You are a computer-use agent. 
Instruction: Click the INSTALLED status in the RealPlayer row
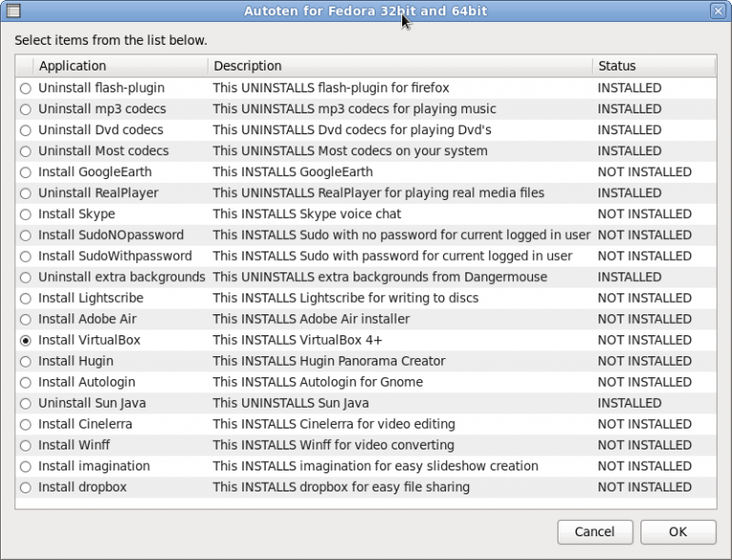pos(630,193)
